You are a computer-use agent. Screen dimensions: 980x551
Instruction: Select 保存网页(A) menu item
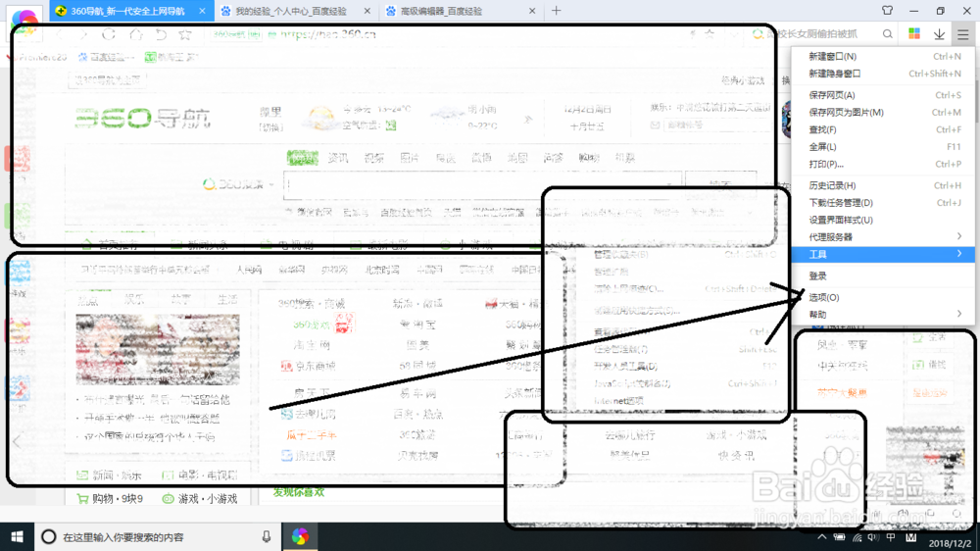coord(883,95)
